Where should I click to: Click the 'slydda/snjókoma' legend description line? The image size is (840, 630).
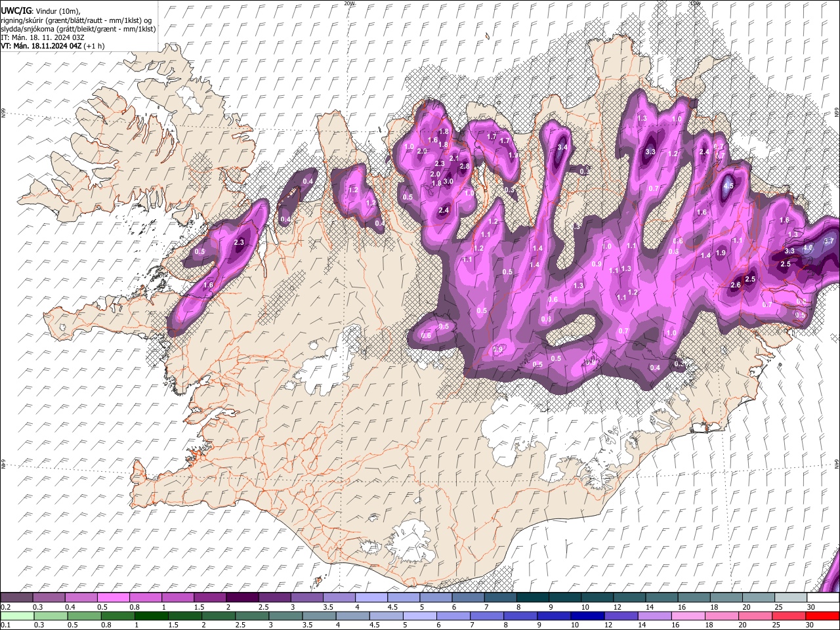pos(78,29)
